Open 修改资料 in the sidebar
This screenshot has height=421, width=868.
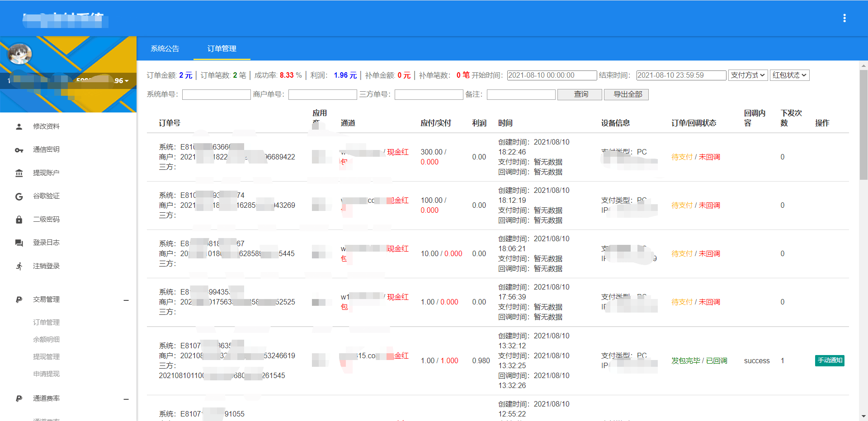pos(46,126)
